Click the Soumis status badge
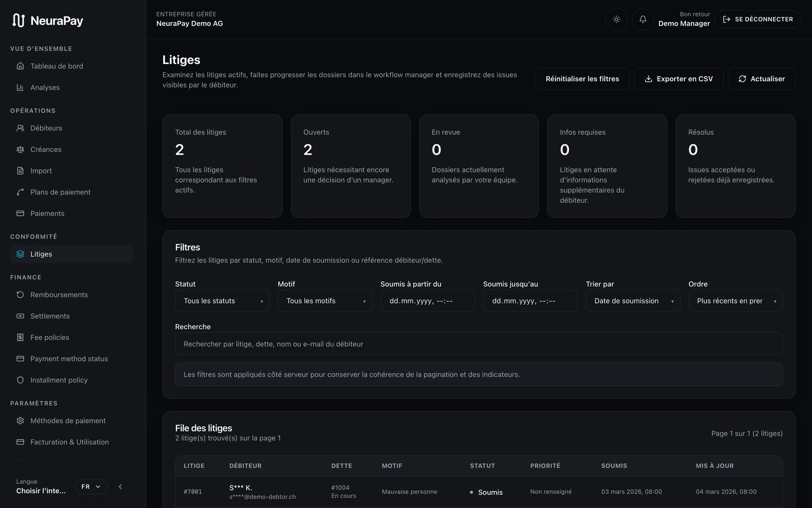812x508 pixels. [486, 492]
